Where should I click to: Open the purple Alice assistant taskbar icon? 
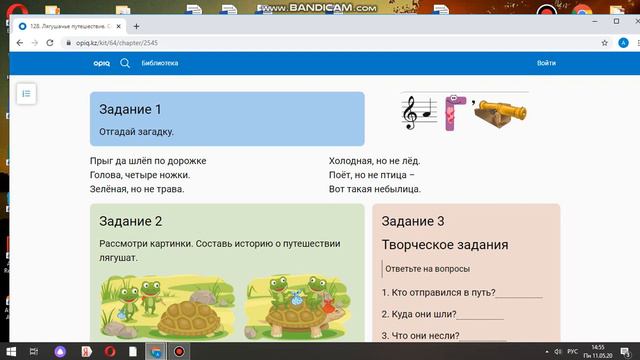tap(60, 351)
